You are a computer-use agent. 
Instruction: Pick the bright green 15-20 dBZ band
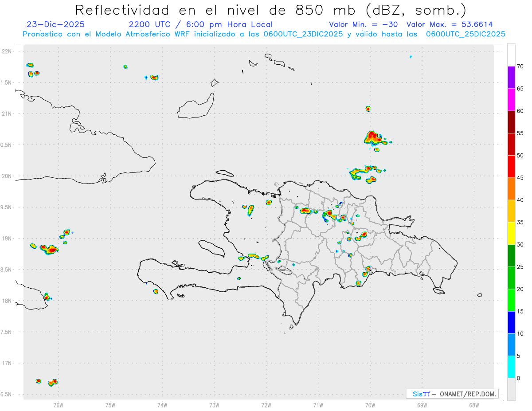(511, 300)
